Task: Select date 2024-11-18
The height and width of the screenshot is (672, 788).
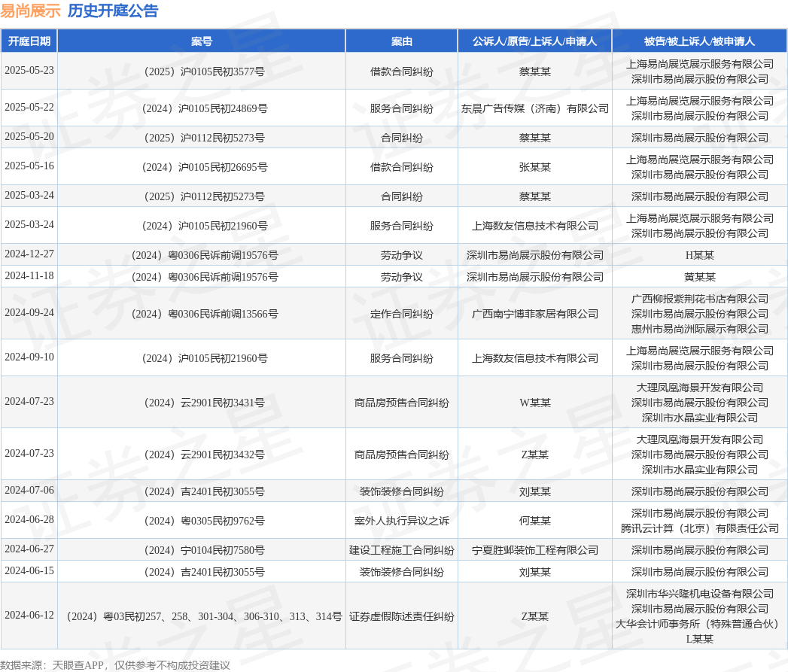Action: [29, 276]
